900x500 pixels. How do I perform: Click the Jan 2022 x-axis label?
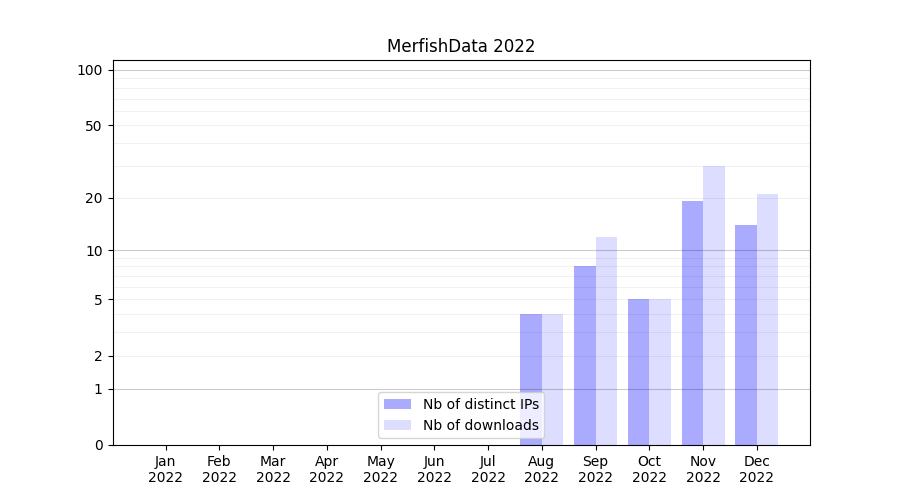[166, 469]
